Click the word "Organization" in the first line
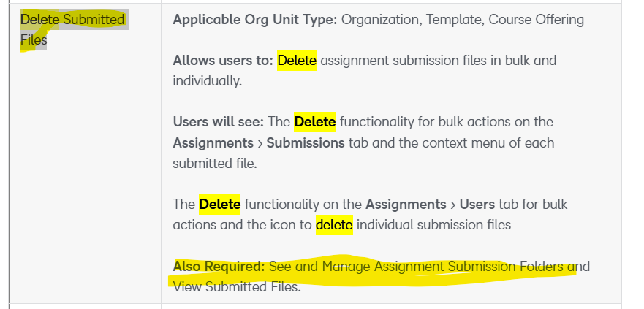Image resolution: width=644 pixels, height=309 pixels. click(x=379, y=20)
